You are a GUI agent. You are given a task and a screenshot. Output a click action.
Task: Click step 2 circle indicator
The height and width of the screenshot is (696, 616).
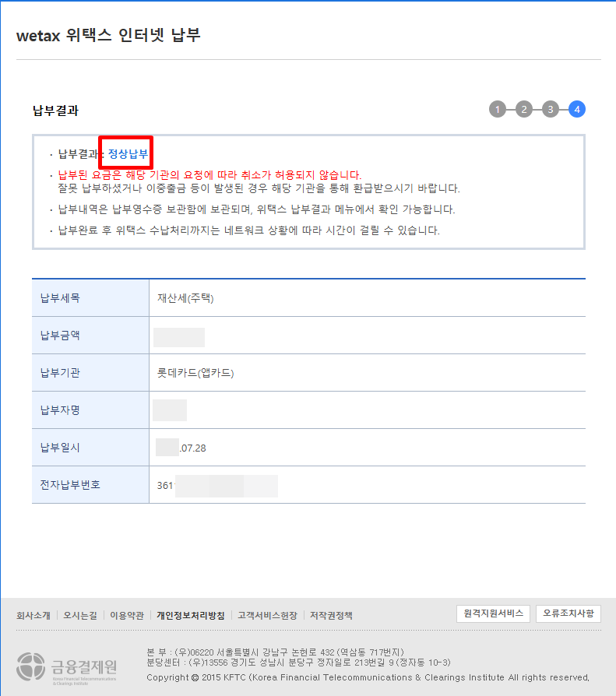click(524, 109)
